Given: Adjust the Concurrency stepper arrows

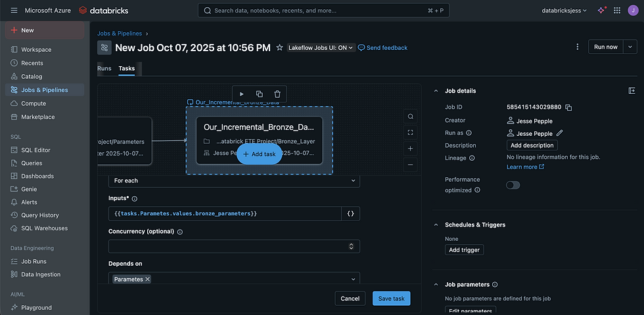Looking at the screenshot, I should click(351, 246).
